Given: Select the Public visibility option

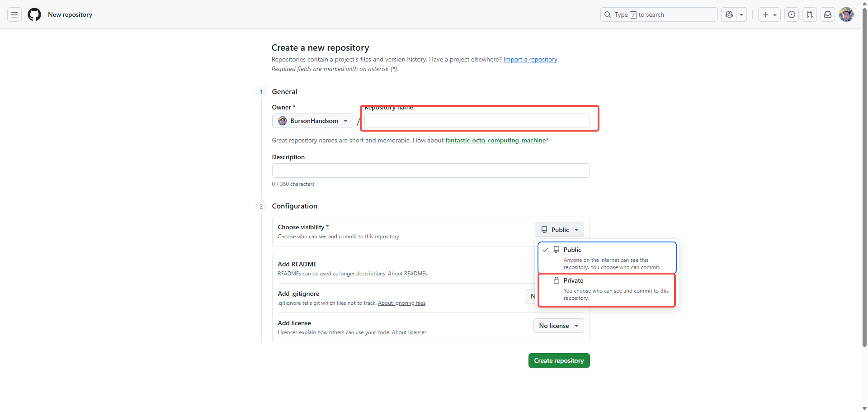Looking at the screenshot, I should (x=606, y=258).
